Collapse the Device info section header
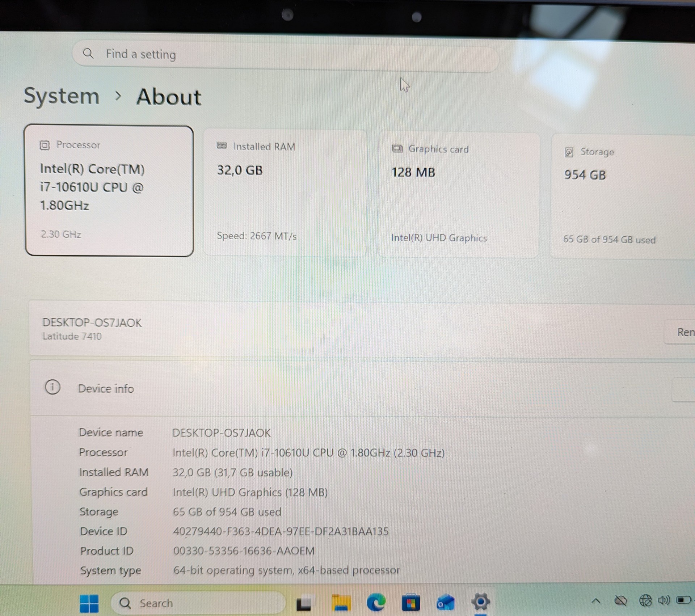Viewport: 695px width, 616px height. 362,388
